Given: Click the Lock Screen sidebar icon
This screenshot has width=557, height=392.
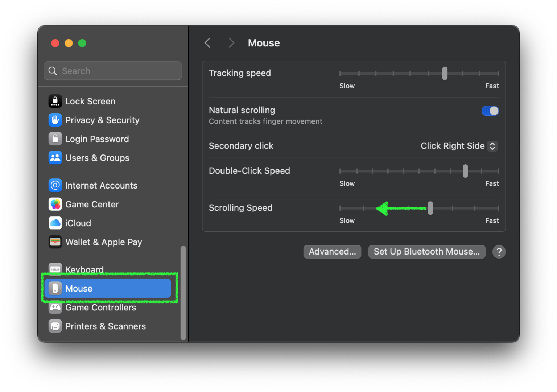Looking at the screenshot, I should [x=55, y=101].
